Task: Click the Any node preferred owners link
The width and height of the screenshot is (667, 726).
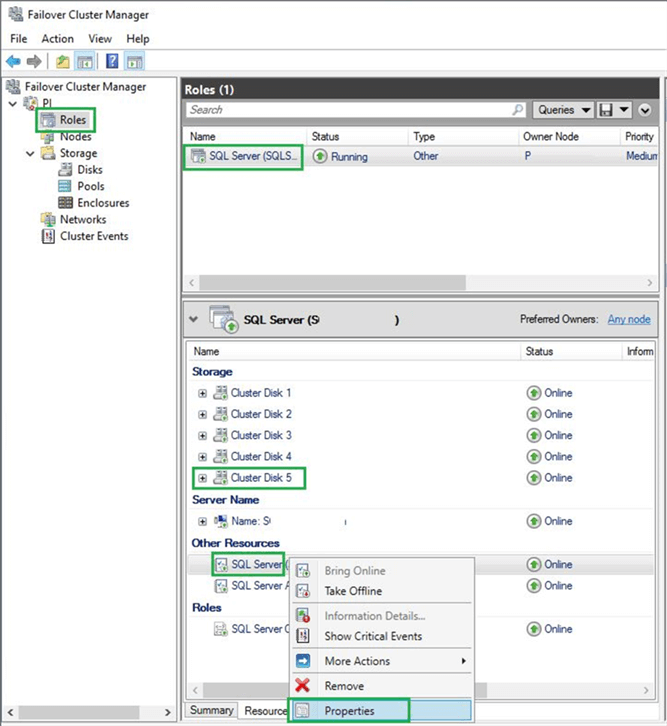Action: [x=629, y=319]
